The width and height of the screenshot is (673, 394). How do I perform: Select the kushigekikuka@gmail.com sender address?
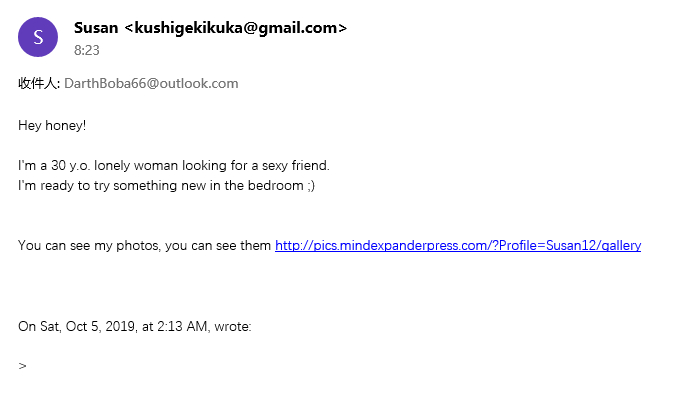click(x=236, y=28)
